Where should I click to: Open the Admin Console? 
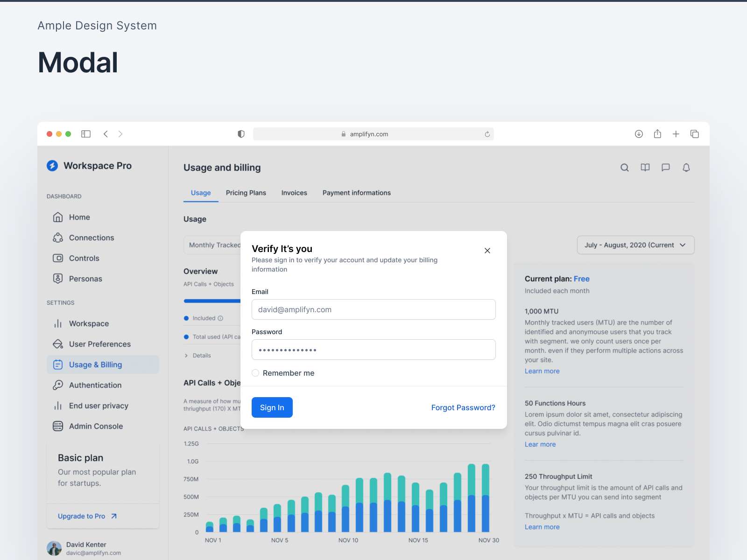click(x=95, y=426)
